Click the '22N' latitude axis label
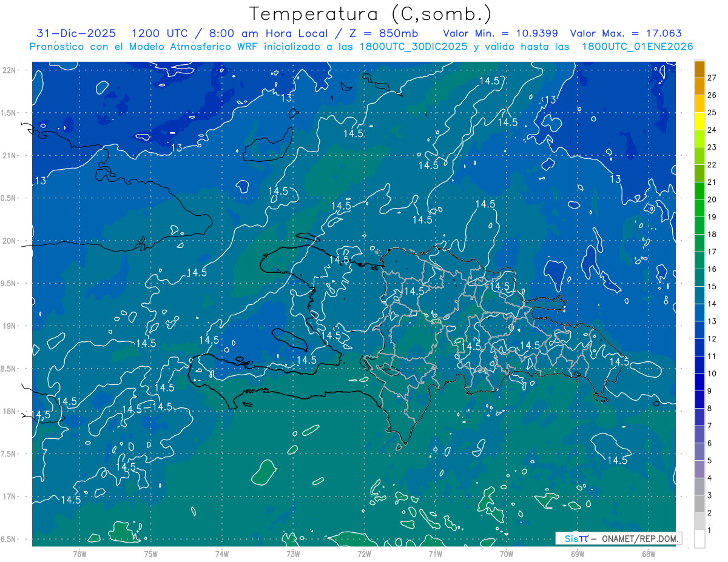728x562 pixels. click(10, 70)
